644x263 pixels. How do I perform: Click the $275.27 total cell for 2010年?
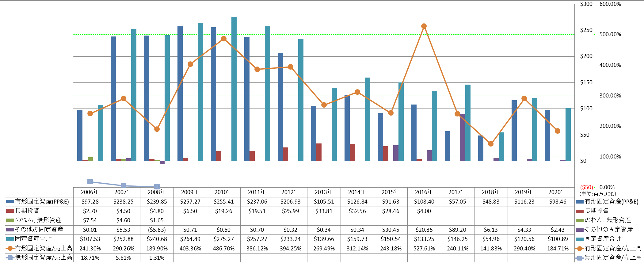coord(223,239)
